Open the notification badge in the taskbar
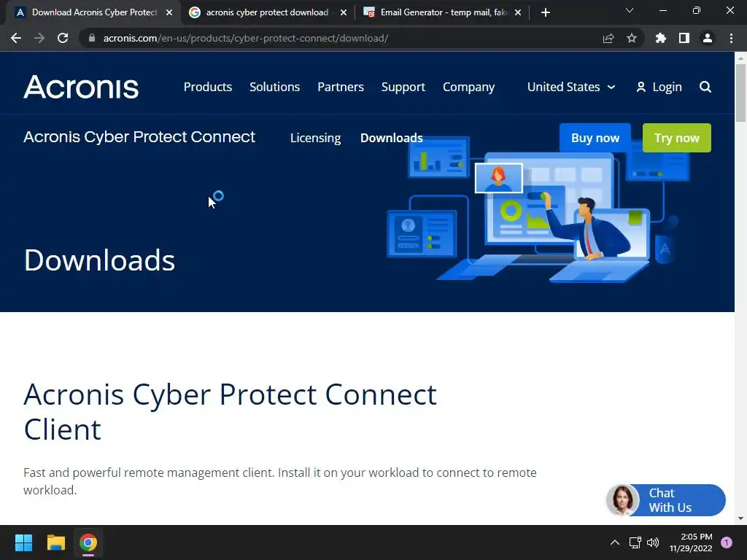 (726, 542)
